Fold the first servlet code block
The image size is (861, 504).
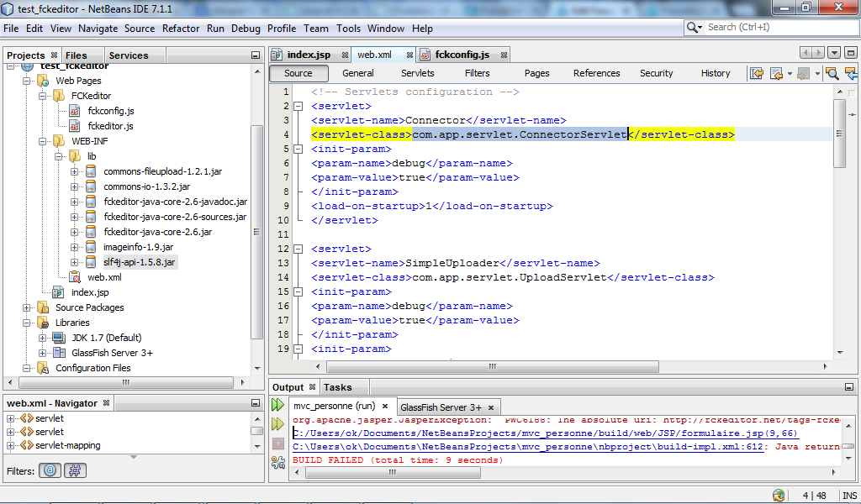298,107
